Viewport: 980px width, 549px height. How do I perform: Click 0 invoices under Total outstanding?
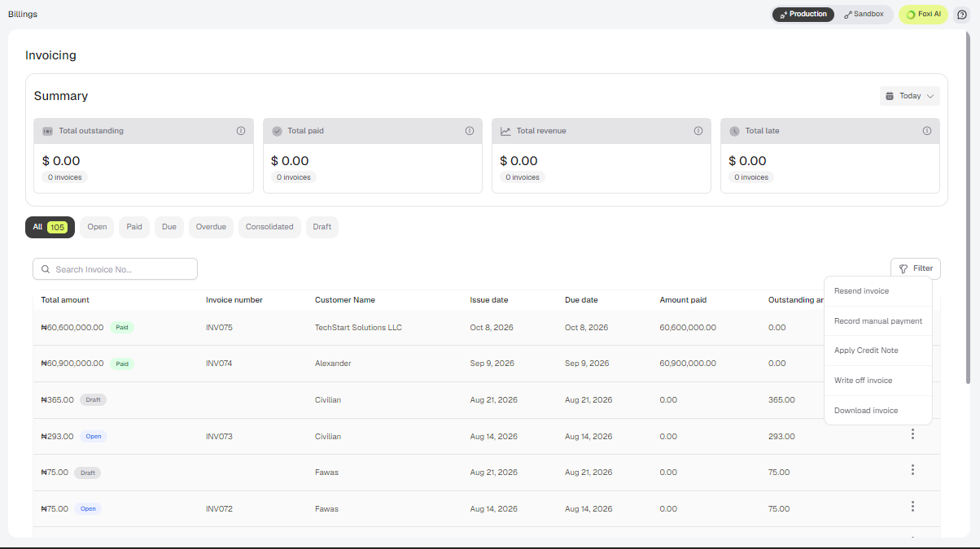[x=65, y=177]
